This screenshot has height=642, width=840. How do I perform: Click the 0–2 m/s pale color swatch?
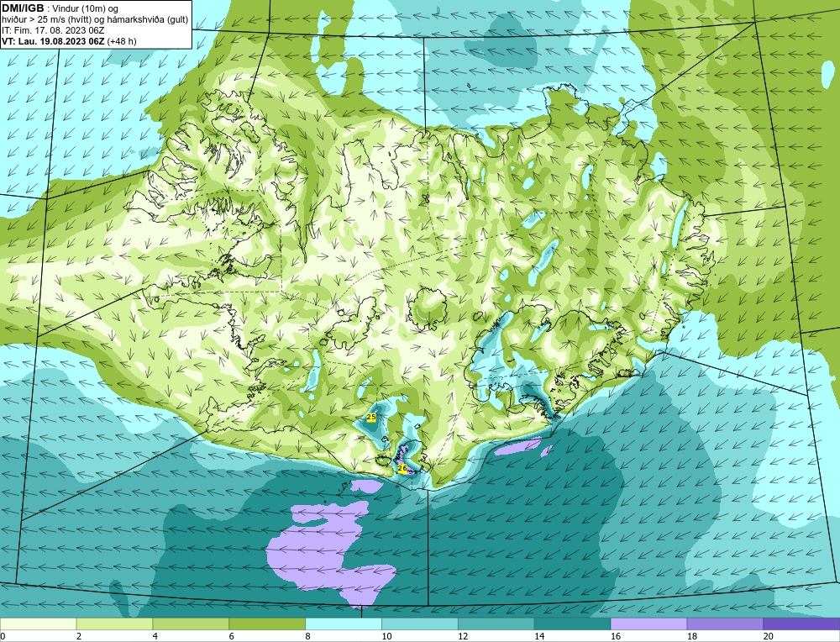pyautogui.click(x=38, y=624)
